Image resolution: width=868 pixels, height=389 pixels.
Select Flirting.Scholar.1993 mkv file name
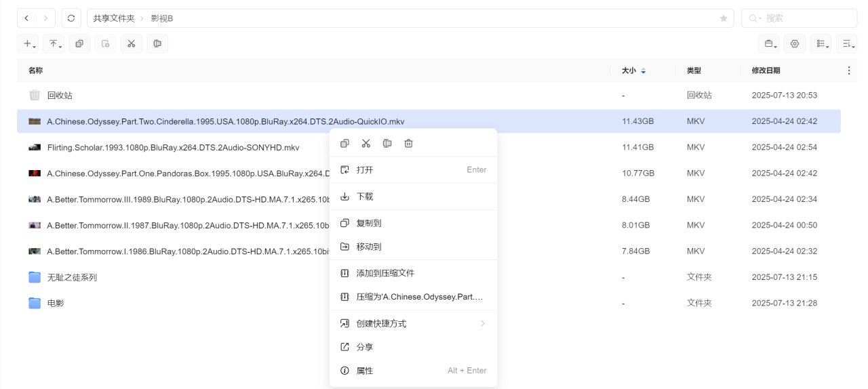click(x=173, y=148)
